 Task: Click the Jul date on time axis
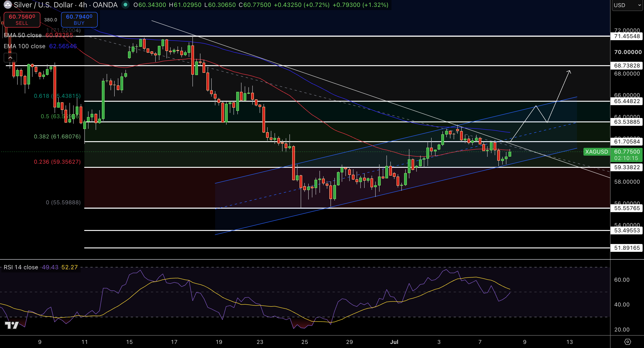coord(394,342)
